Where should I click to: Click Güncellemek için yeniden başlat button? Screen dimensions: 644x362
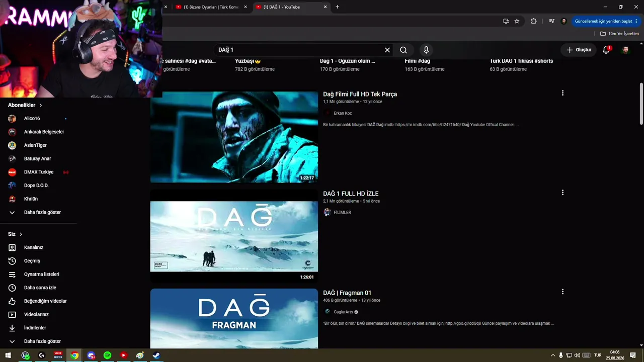coord(606,21)
